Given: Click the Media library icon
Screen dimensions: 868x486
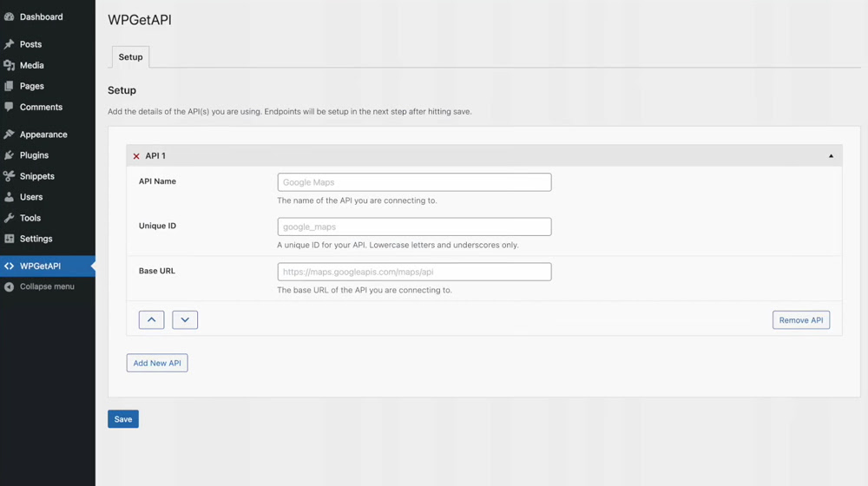Looking at the screenshot, I should point(9,65).
